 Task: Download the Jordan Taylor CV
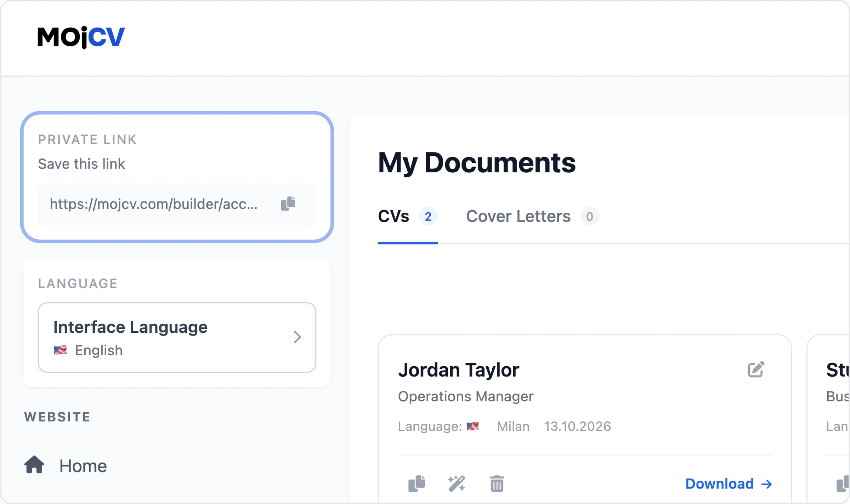point(729,484)
